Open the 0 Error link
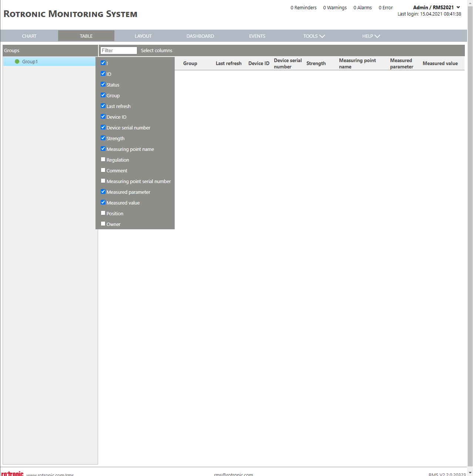 [x=386, y=8]
